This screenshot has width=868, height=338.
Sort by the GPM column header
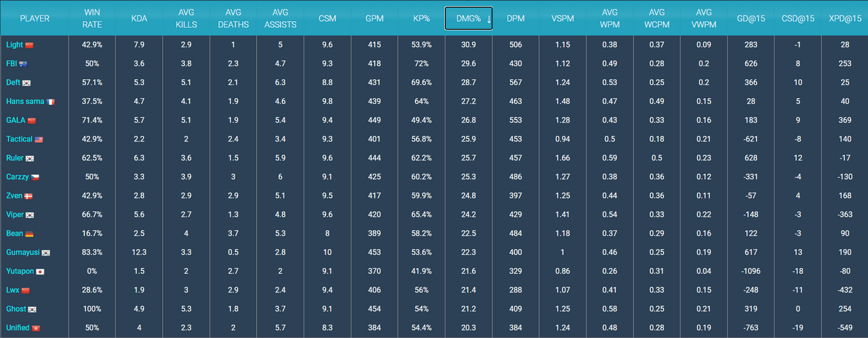pos(374,18)
